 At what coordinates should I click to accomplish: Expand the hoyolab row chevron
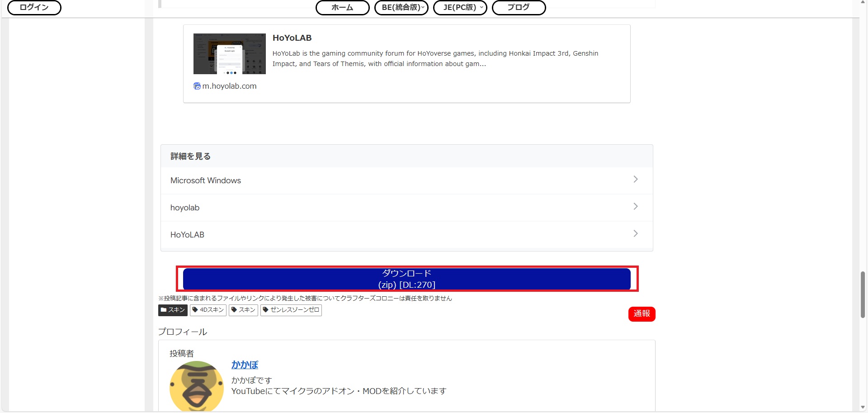tap(635, 207)
